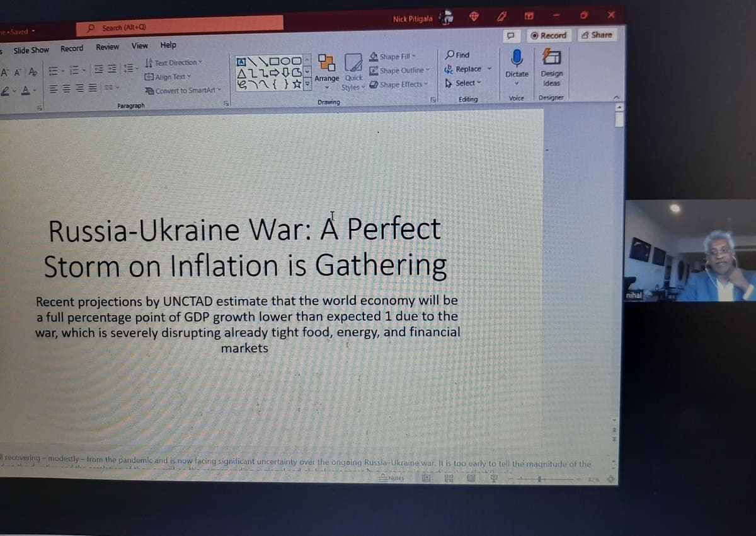Screen dimensions: 756x536
Task: Switch to the Review tab
Action: [x=107, y=47]
